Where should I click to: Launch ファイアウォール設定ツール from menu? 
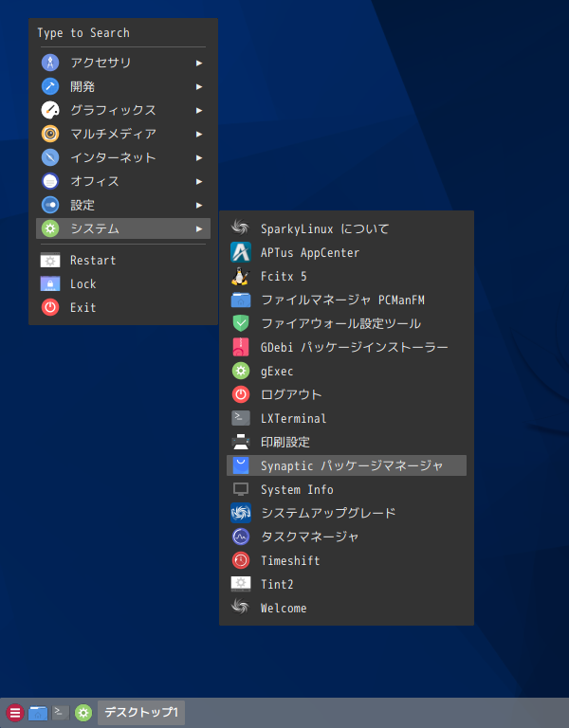click(346, 323)
